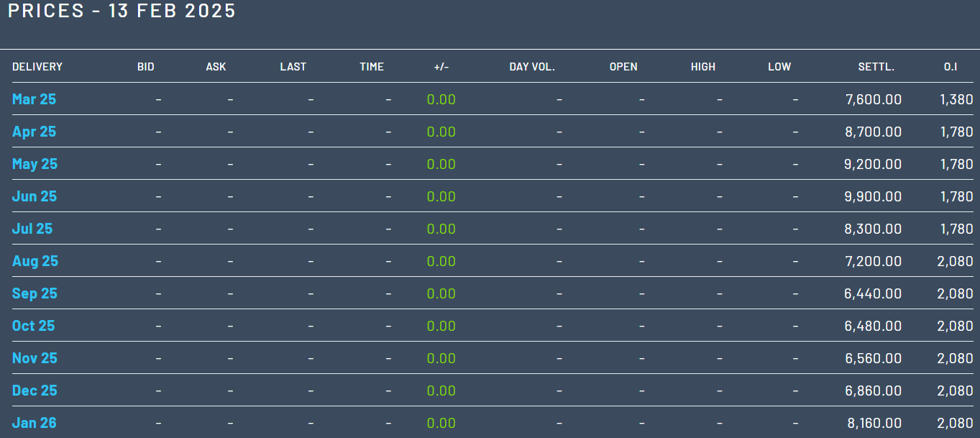Click the Apr 25 delivery contract
Screen dimensions: 980x438
tap(34, 132)
